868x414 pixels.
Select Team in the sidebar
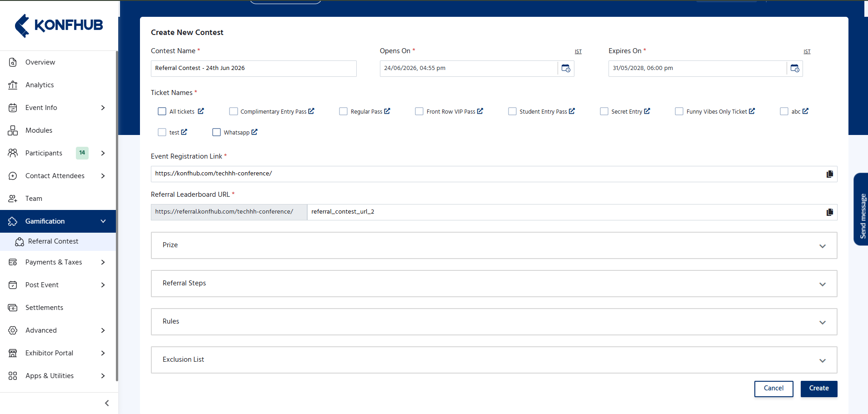click(58, 199)
